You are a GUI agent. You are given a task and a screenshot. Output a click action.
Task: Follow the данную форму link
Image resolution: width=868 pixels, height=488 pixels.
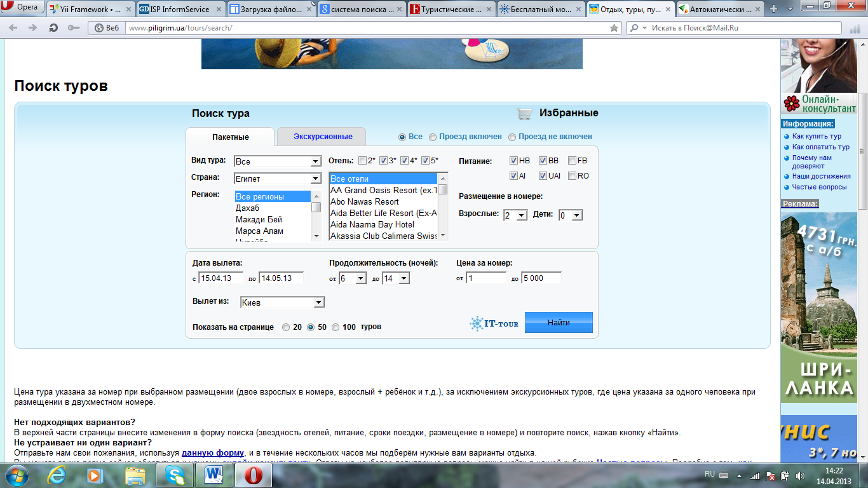coord(213,453)
